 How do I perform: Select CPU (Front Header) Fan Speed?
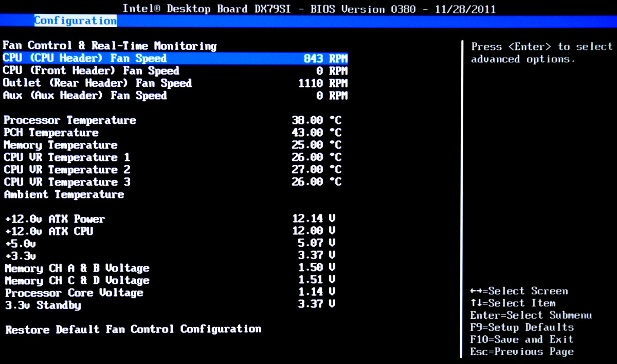(91, 71)
